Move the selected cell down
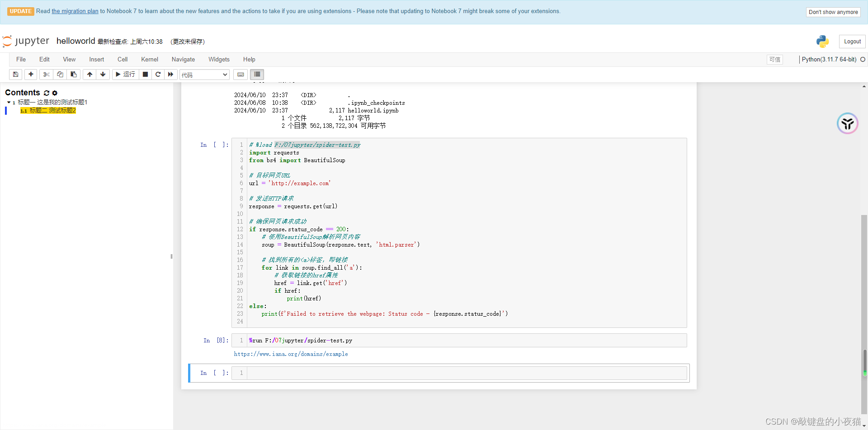Viewport: 868px width, 430px height. click(x=103, y=75)
